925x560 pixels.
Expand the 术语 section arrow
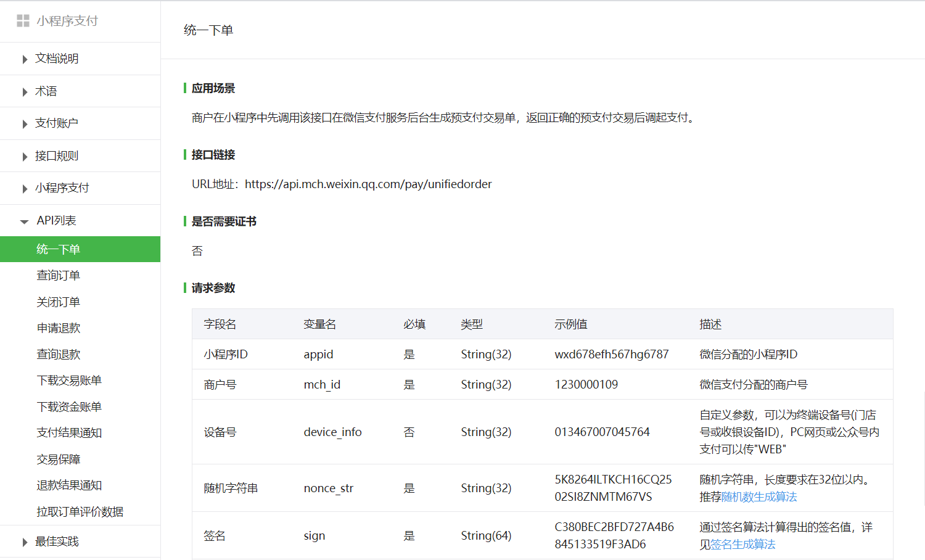pos(25,92)
